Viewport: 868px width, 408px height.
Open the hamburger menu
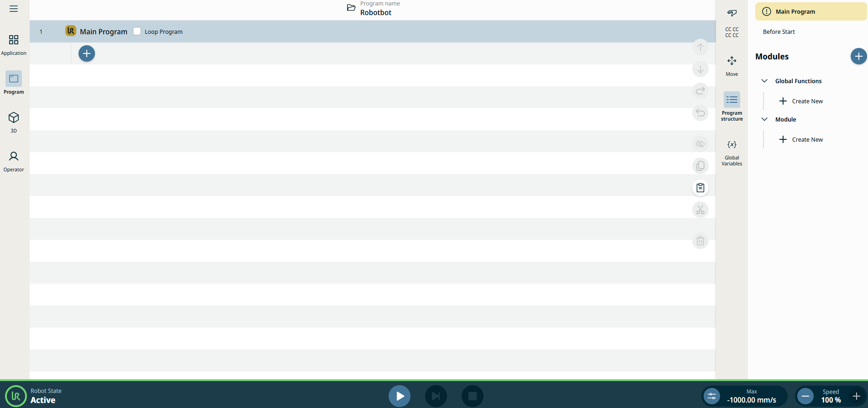point(14,9)
